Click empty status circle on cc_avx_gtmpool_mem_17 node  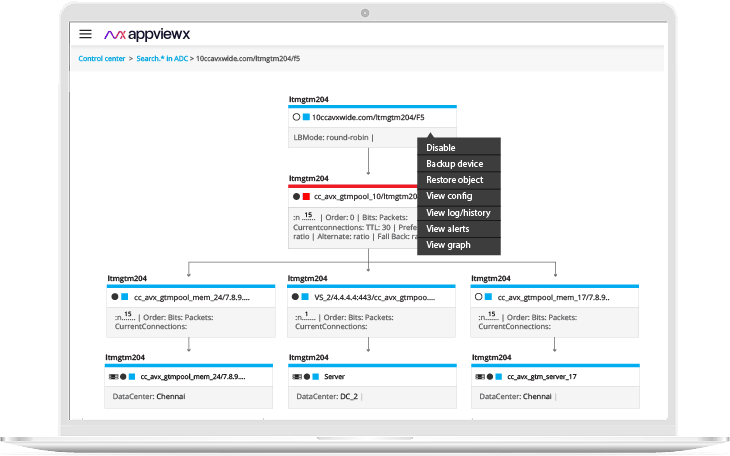[x=479, y=297]
